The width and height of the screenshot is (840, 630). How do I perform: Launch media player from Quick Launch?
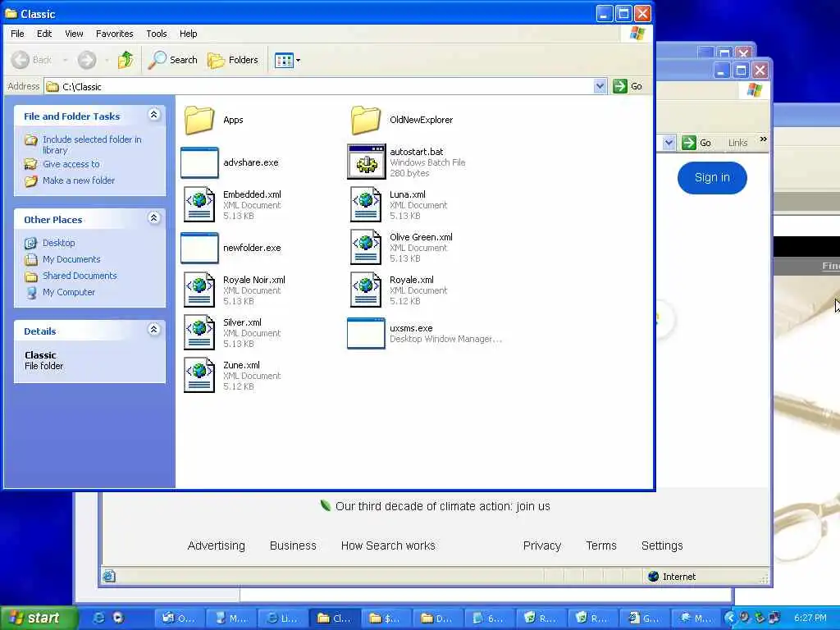[118, 618]
